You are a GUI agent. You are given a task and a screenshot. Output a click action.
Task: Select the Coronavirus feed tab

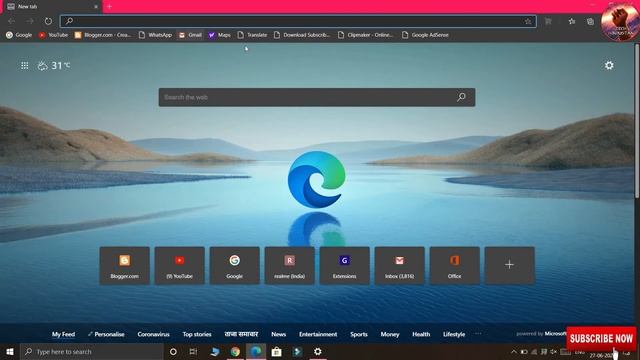coord(153,334)
